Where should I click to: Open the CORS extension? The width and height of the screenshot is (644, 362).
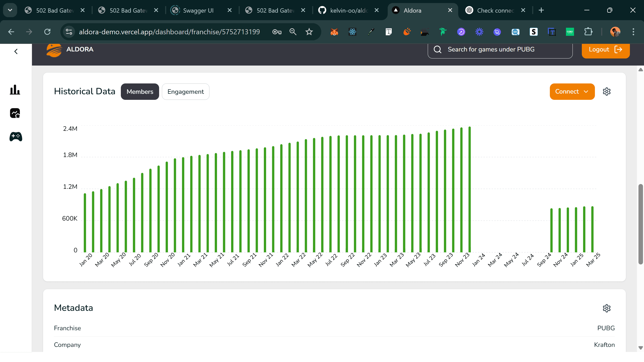coord(570,32)
